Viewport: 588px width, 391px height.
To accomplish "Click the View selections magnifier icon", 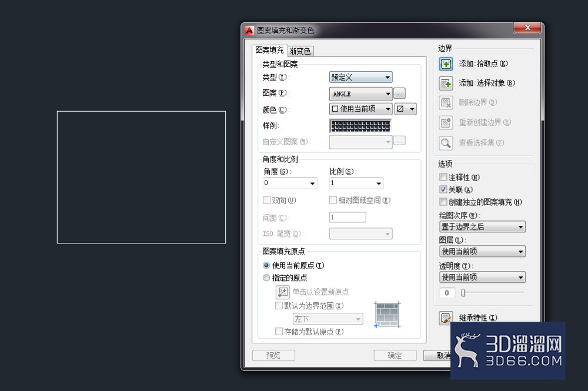I will (446, 143).
